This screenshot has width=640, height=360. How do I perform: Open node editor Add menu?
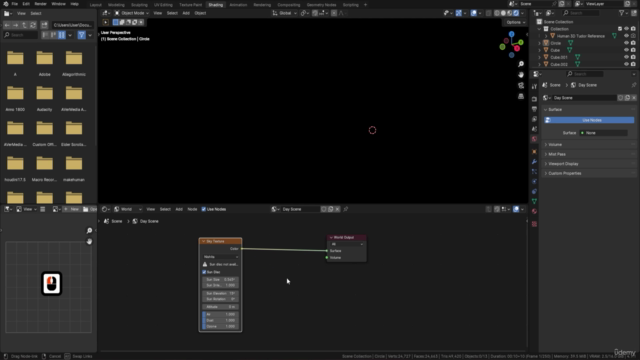[179, 209]
